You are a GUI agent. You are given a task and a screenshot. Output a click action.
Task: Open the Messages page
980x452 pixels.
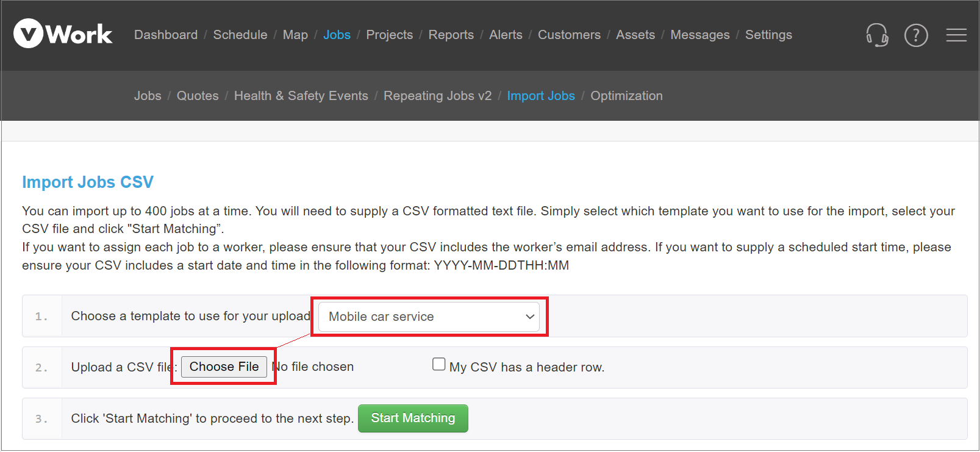click(x=700, y=35)
